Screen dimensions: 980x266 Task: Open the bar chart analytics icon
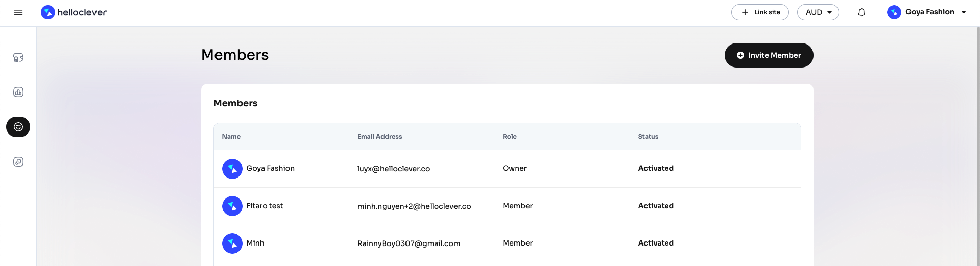click(18, 92)
